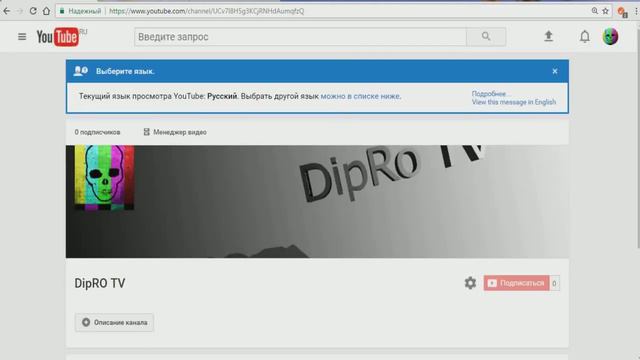The width and height of the screenshot is (640, 360).
Task: Click the language banner people icon
Action: point(80,71)
